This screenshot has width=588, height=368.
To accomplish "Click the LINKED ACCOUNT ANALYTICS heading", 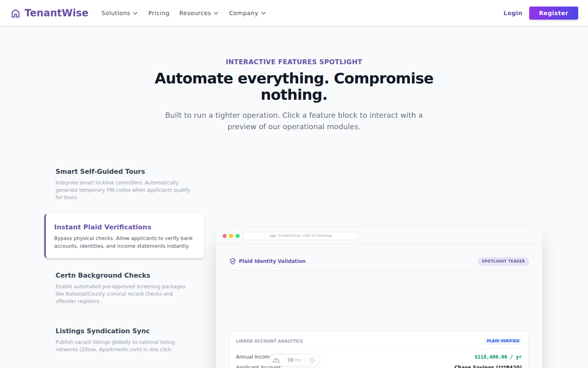I will (269, 341).
